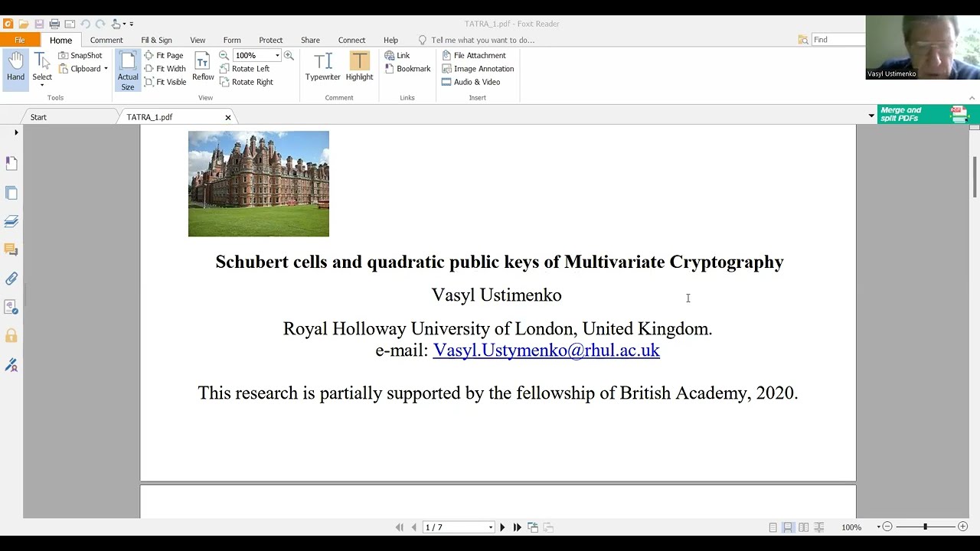The height and width of the screenshot is (551, 980).
Task: Click the Open folder icon in quick access toolbar
Action: 24,24
